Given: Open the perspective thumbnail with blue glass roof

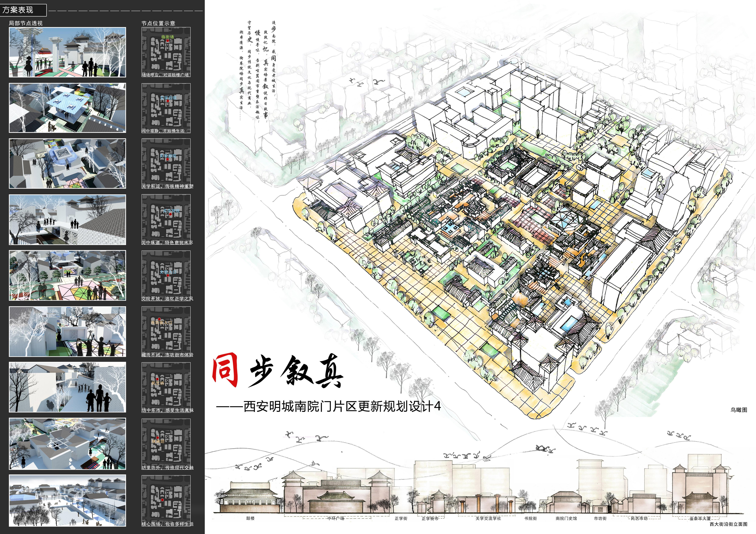Looking at the screenshot, I should click(x=67, y=108).
